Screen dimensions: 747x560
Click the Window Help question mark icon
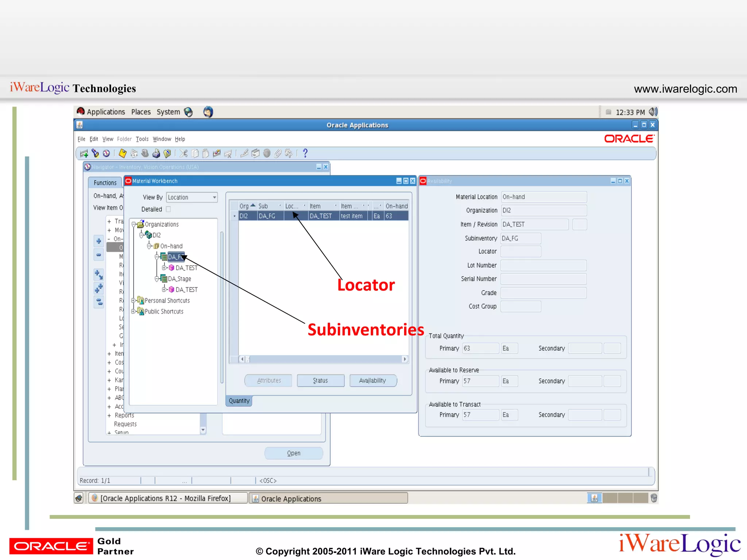click(305, 153)
